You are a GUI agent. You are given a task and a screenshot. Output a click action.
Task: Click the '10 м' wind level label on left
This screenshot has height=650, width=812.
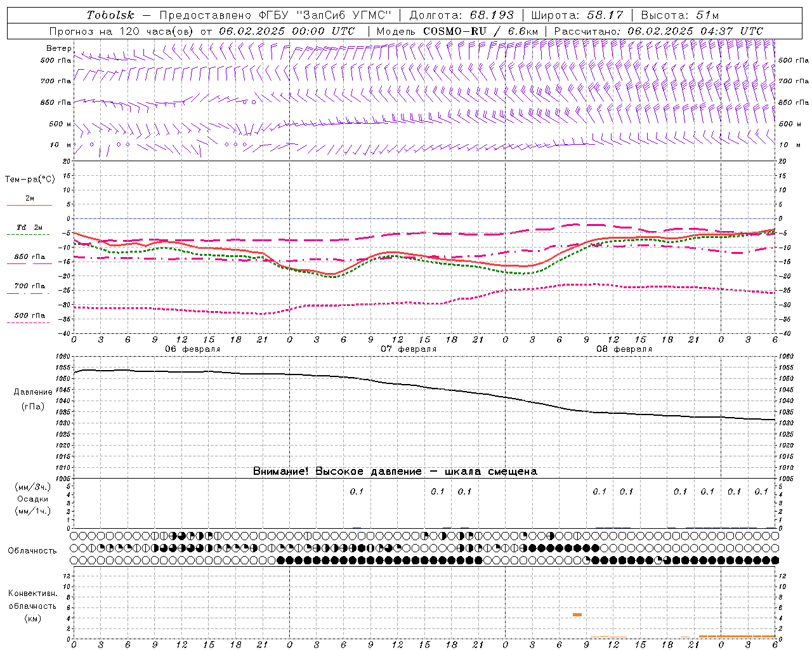(x=61, y=145)
